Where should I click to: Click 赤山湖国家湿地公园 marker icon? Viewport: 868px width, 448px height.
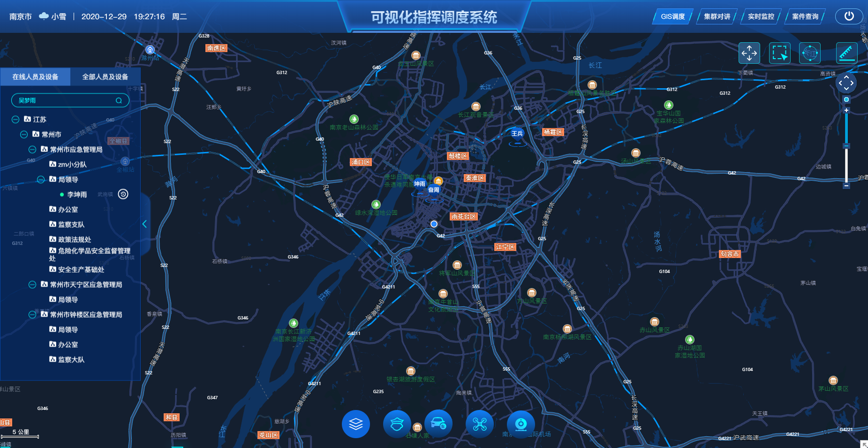pyautogui.click(x=690, y=339)
